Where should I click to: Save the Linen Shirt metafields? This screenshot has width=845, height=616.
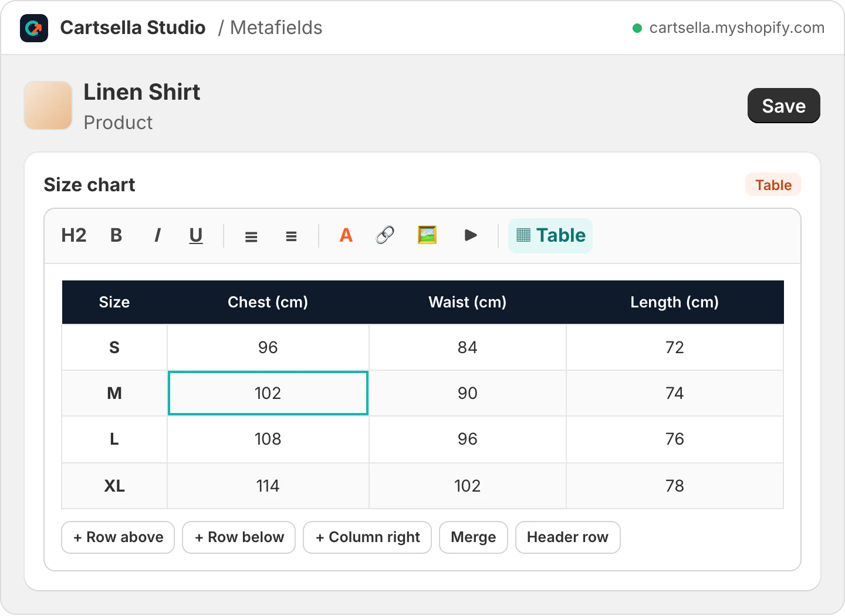coord(784,106)
